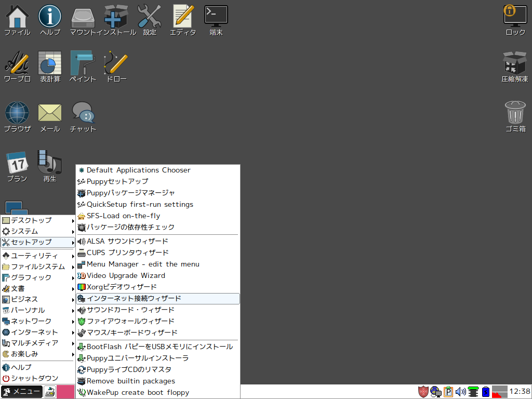532x399 pixels.
Task: Open ヘルプ in the main menu
Action: pyautogui.click(x=38, y=367)
